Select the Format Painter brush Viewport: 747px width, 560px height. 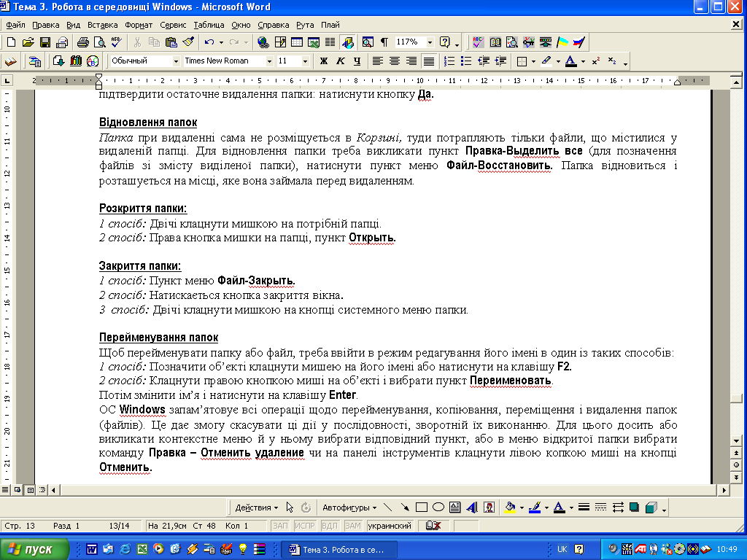tap(188, 42)
